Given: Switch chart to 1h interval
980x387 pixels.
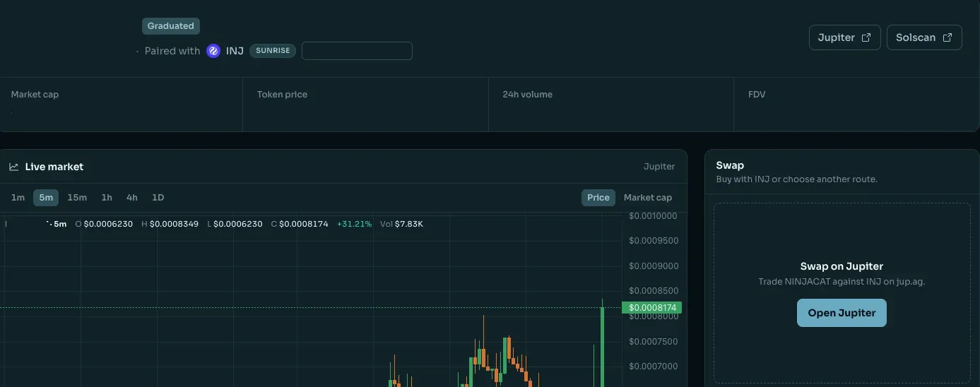Looking at the screenshot, I should [x=107, y=198].
